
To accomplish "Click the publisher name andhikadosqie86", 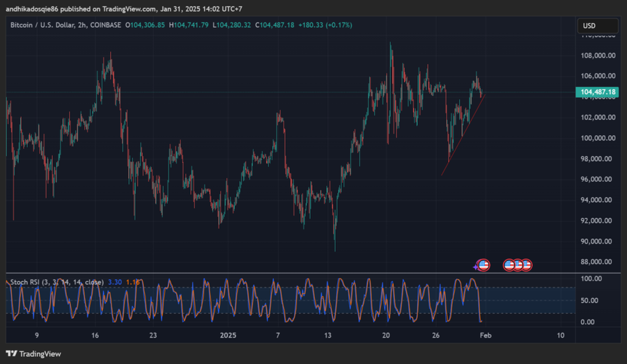I will coord(32,9).
